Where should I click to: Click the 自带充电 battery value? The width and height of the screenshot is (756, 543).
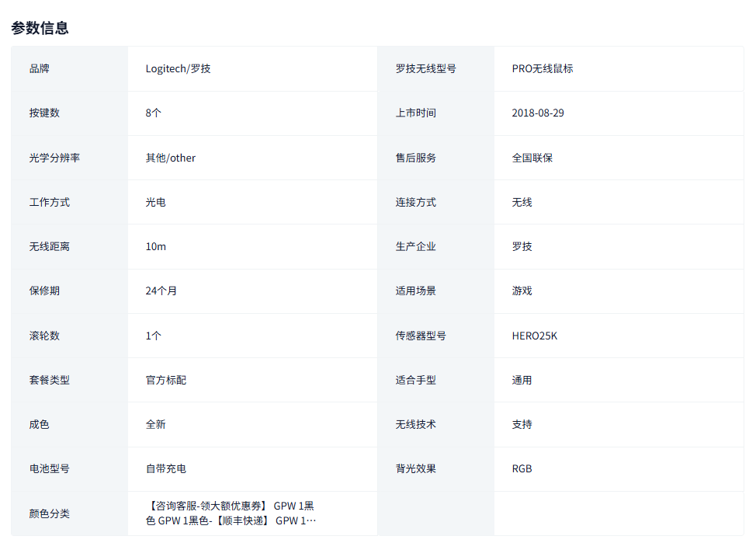click(166, 468)
